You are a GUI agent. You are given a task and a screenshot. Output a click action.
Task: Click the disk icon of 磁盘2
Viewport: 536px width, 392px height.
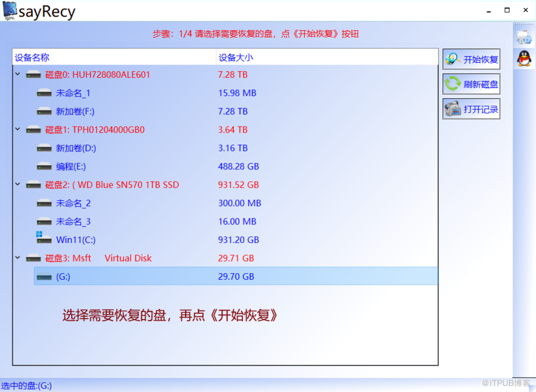point(34,185)
